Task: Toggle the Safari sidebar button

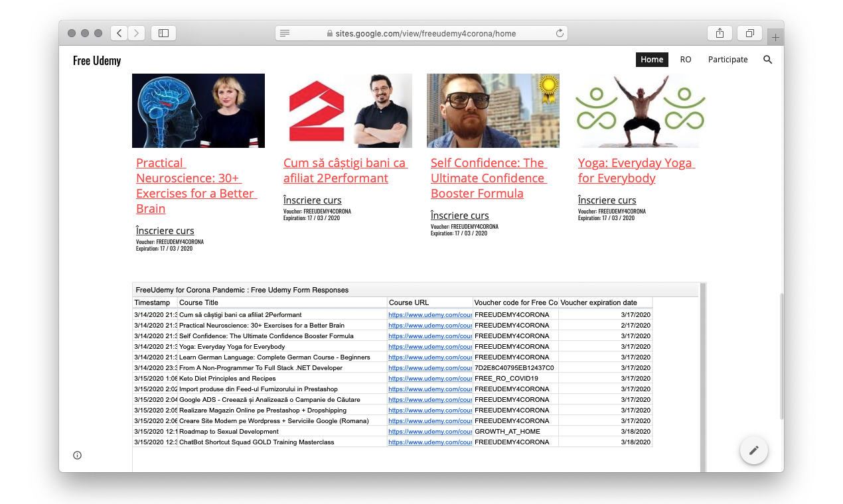Action: 163,32
